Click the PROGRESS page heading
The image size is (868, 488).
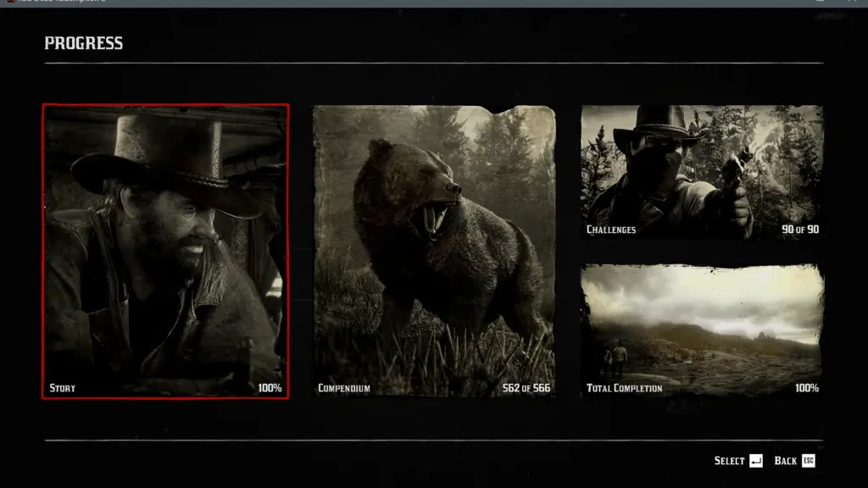pos(83,43)
